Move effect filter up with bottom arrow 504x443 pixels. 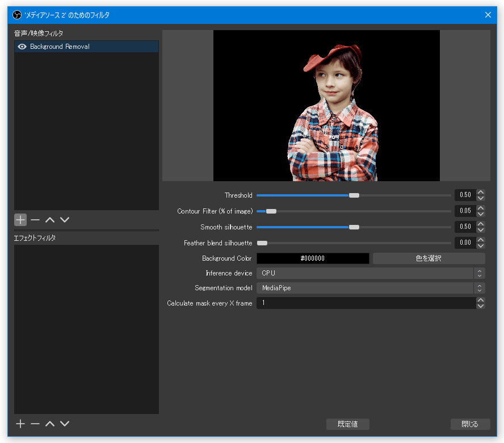click(50, 424)
